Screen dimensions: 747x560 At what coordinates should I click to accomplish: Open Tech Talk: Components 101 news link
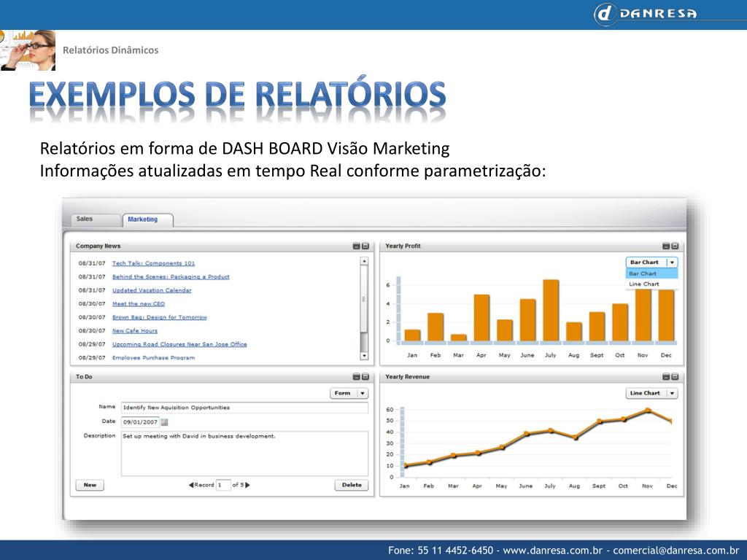[x=153, y=263]
